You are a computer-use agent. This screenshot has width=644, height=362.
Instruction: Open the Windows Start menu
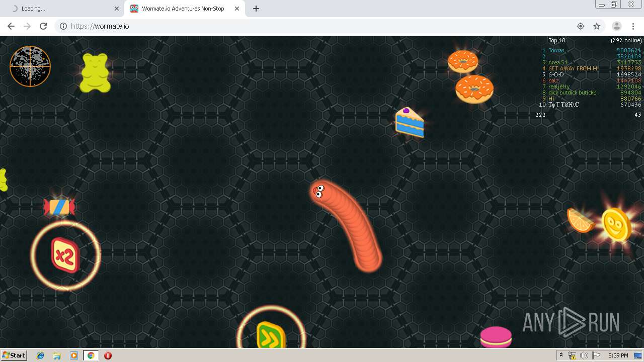tap(14, 355)
